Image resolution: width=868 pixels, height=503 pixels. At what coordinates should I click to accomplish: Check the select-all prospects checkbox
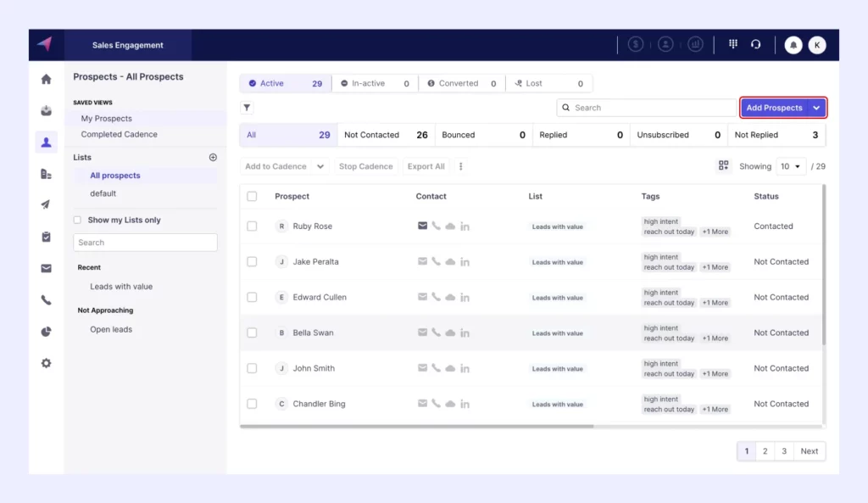pos(252,196)
